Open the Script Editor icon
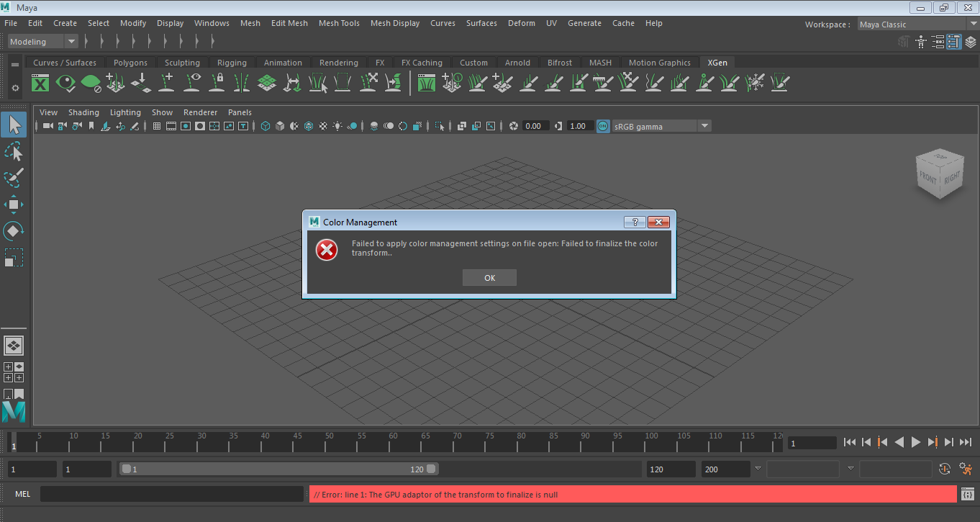Viewport: 980px width, 522px height. (968, 494)
